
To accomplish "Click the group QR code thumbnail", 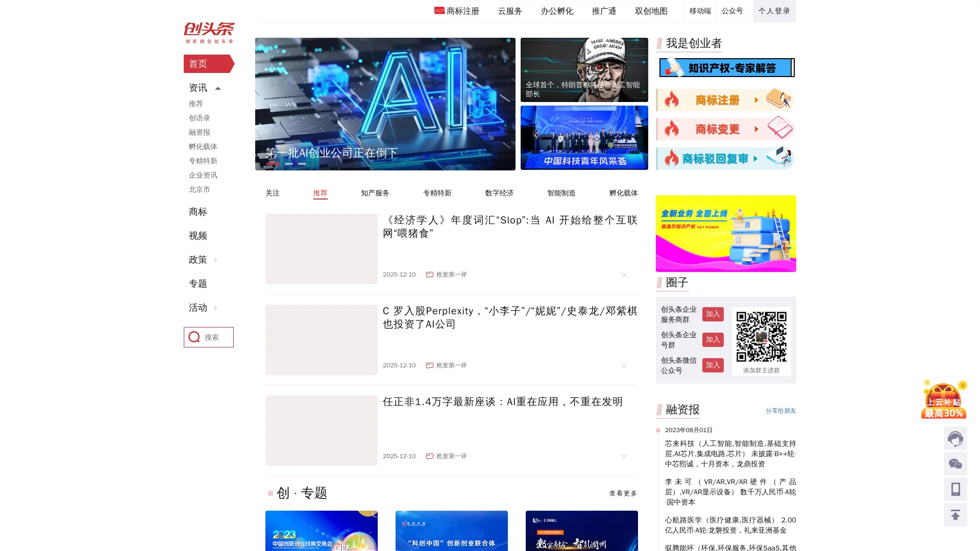I will (x=761, y=337).
